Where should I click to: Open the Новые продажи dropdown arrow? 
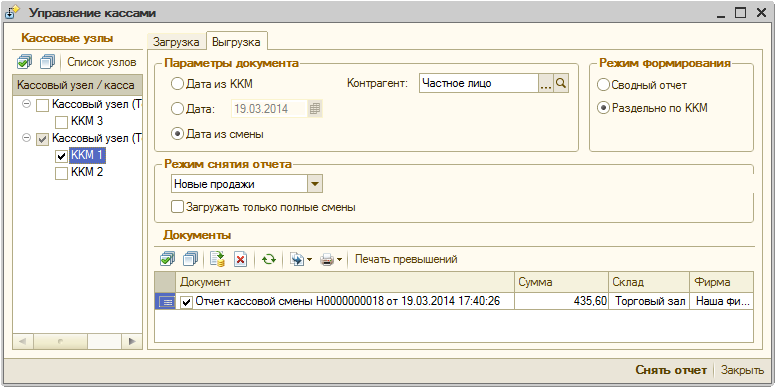tap(315, 185)
